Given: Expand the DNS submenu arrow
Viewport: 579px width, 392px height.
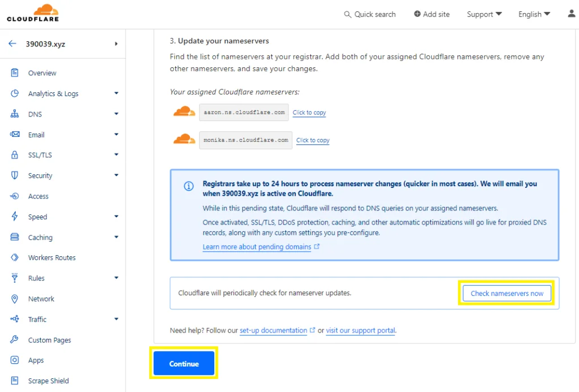Looking at the screenshot, I should [116, 114].
